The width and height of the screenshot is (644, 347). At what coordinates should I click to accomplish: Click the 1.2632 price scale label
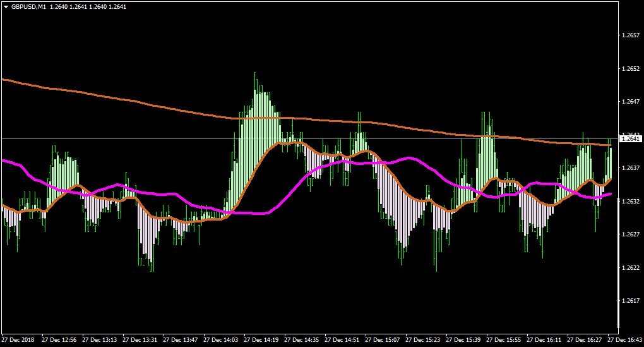(x=631, y=201)
